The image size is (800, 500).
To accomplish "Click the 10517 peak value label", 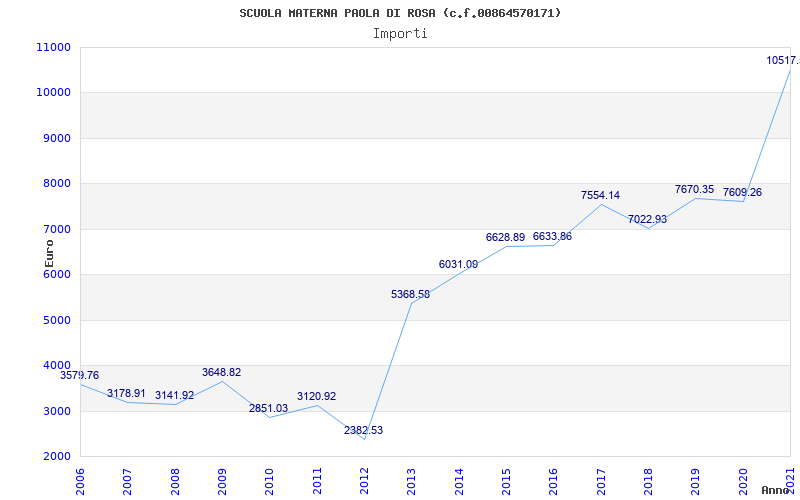I will click(782, 60).
